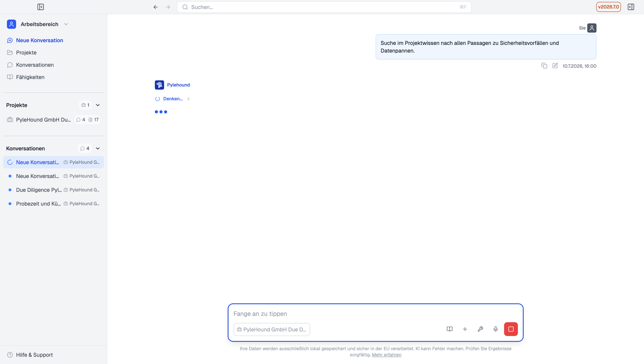Focus the Suchen... search field

[324, 7]
